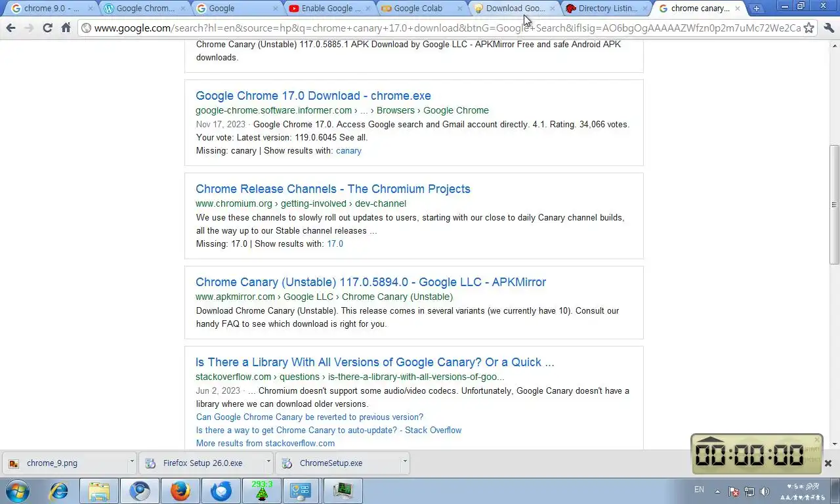Open "Is There a Library With All Versions" result

point(375,362)
